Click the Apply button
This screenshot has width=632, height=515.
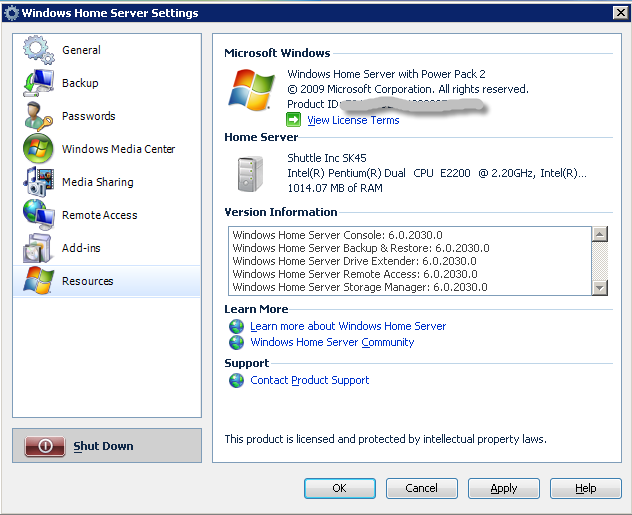click(503, 488)
